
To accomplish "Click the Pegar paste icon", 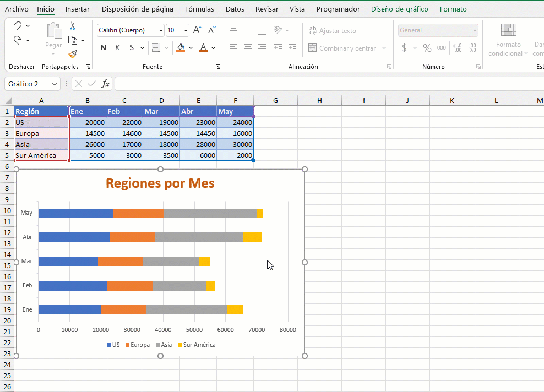I will [x=54, y=30].
